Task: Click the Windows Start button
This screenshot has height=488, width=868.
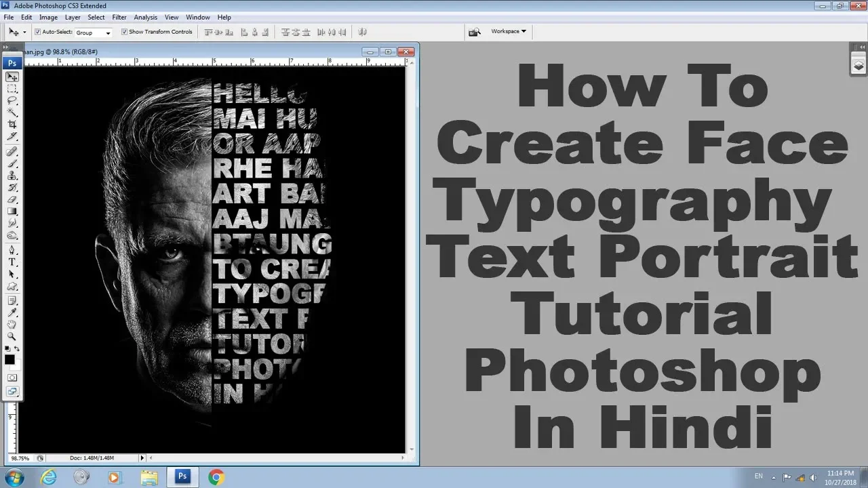Action: pyautogui.click(x=14, y=477)
